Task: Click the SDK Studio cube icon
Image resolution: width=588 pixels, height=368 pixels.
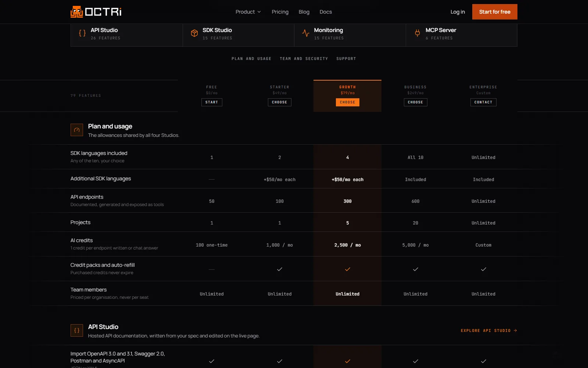Action: tap(194, 33)
